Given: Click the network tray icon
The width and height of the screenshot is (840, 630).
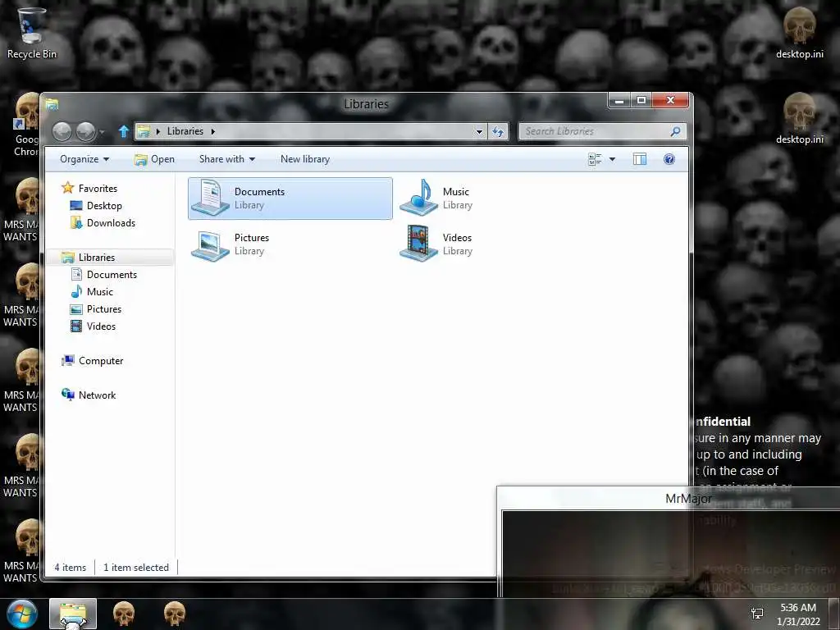Looking at the screenshot, I should 757,614.
